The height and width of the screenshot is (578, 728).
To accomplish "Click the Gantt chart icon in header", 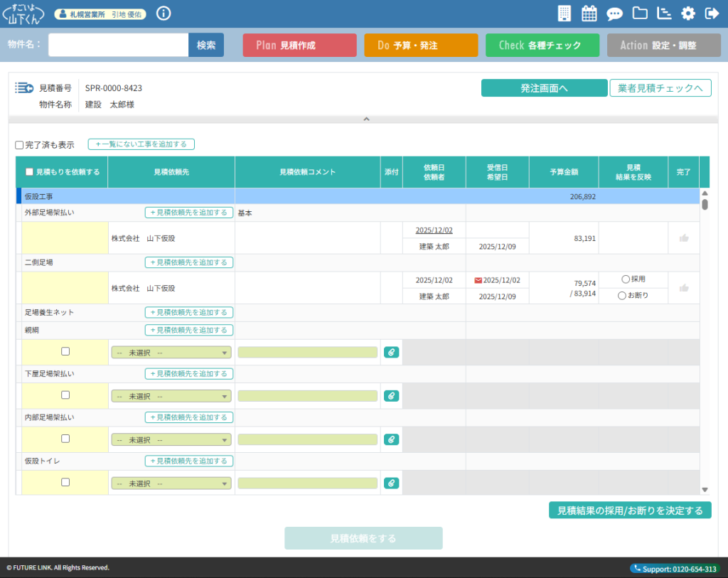I will click(664, 14).
